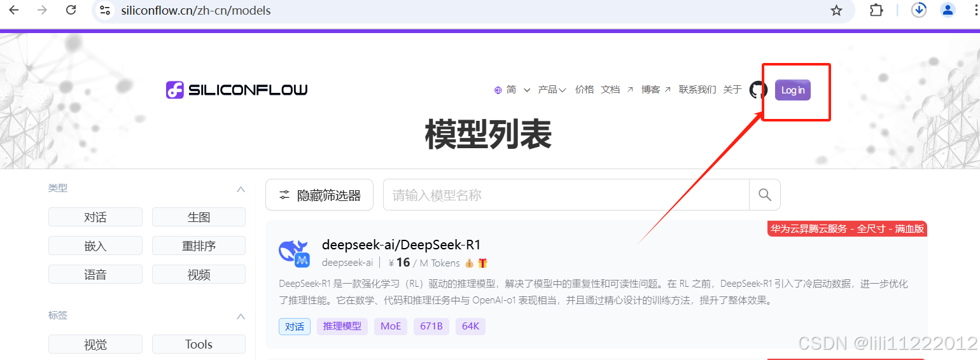Image resolution: width=980 pixels, height=360 pixels.
Task: Toggle the 视觉 tag filter
Action: point(95,344)
